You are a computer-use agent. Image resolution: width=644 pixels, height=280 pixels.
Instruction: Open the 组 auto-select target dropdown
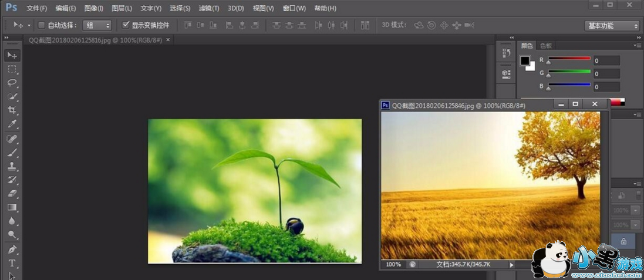[97, 25]
